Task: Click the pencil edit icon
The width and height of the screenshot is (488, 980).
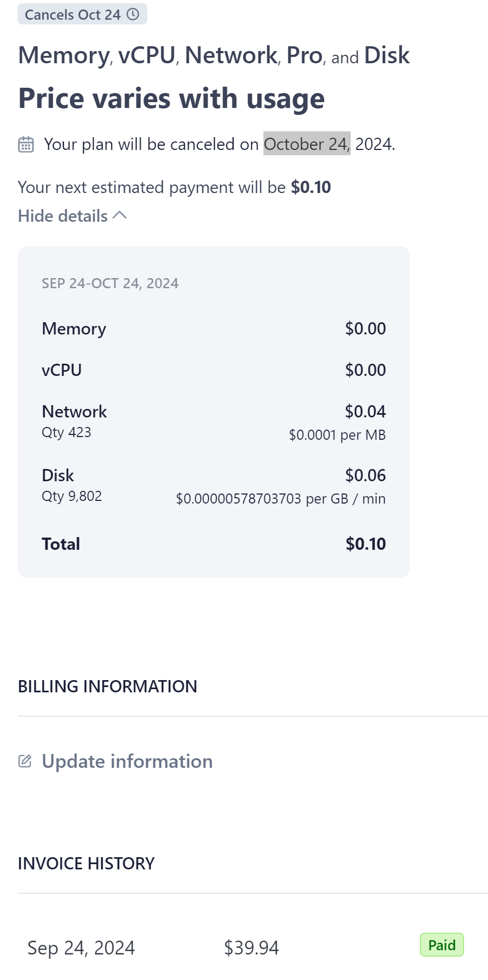Action: click(25, 761)
